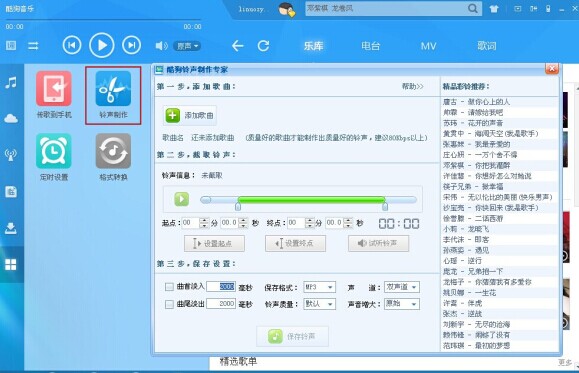Click the ringtone start handle on slider
The width and height of the screenshot is (579, 373).
pyautogui.click(x=238, y=206)
